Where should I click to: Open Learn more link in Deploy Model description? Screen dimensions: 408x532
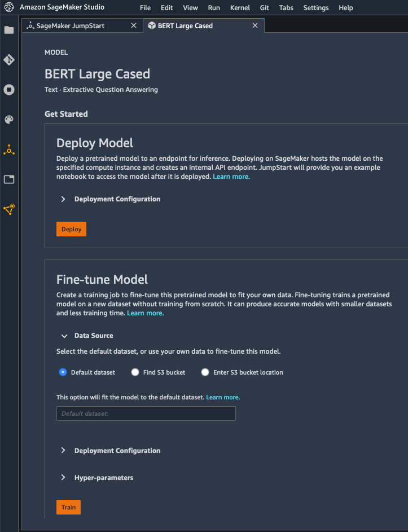[x=231, y=177]
